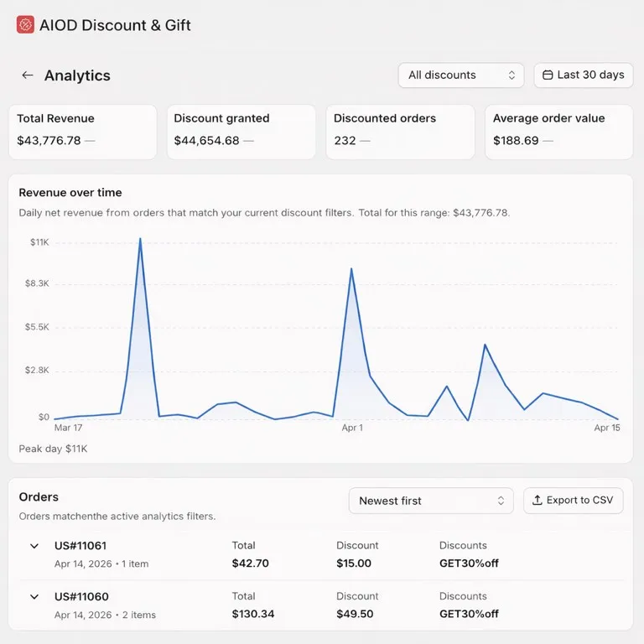644x644 pixels.
Task: Click order number US#11060
Action: [81, 596]
